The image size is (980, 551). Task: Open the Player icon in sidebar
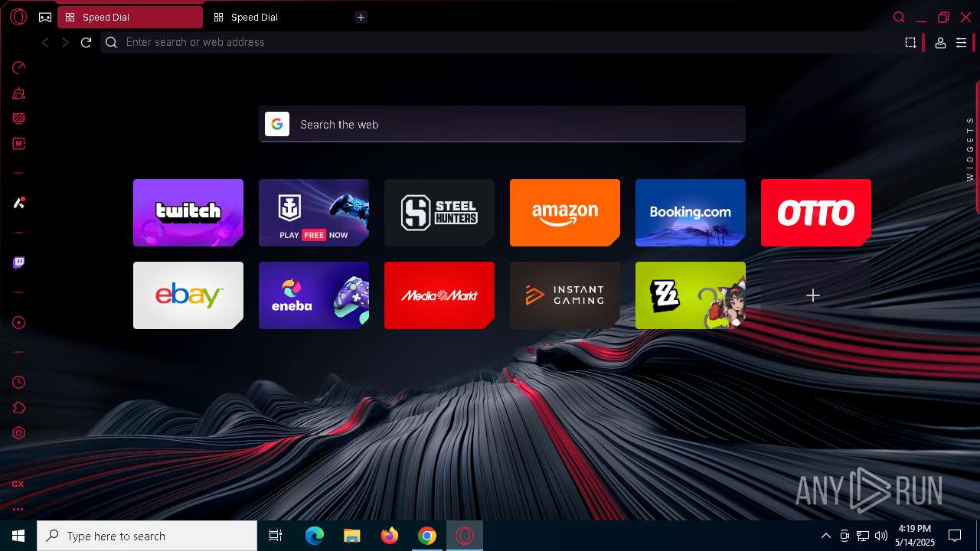point(19,323)
